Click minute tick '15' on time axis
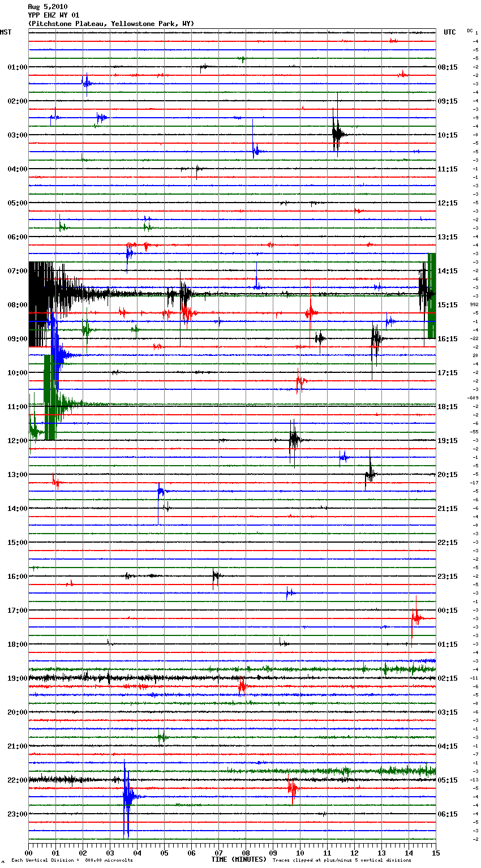481x868 pixels. click(436, 853)
